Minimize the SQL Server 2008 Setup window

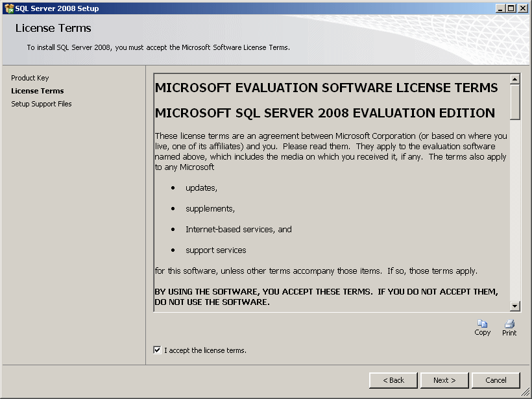[x=500, y=8]
